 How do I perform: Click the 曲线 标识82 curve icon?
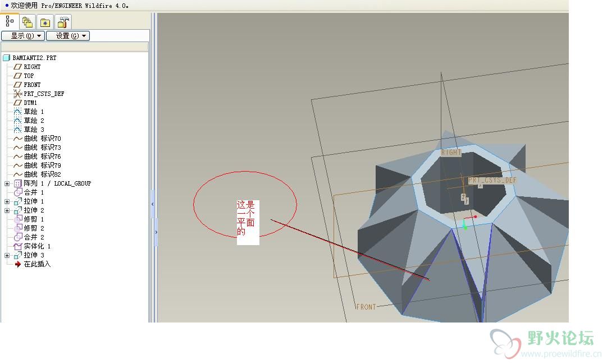[18, 174]
